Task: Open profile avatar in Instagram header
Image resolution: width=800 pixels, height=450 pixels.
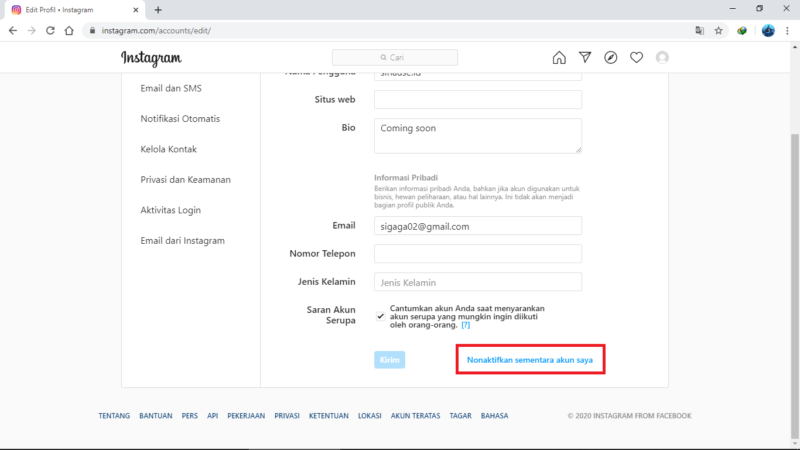Action: (x=662, y=58)
